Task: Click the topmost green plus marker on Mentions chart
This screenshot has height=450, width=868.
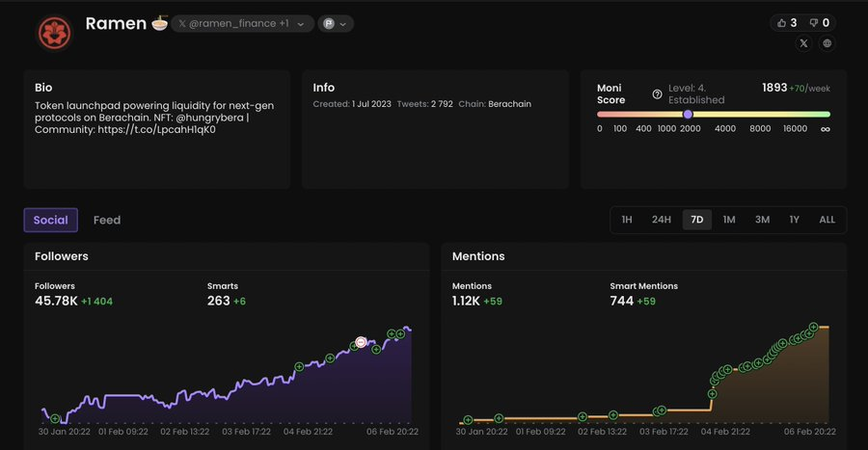Action: (813, 328)
